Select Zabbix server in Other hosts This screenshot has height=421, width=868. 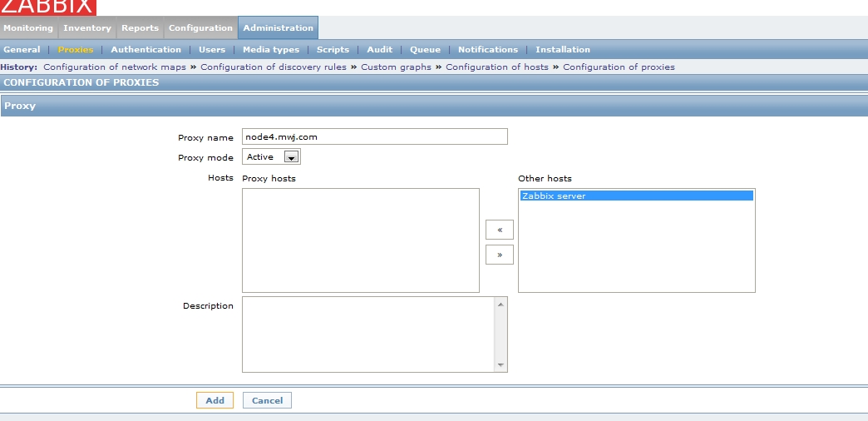coord(637,196)
